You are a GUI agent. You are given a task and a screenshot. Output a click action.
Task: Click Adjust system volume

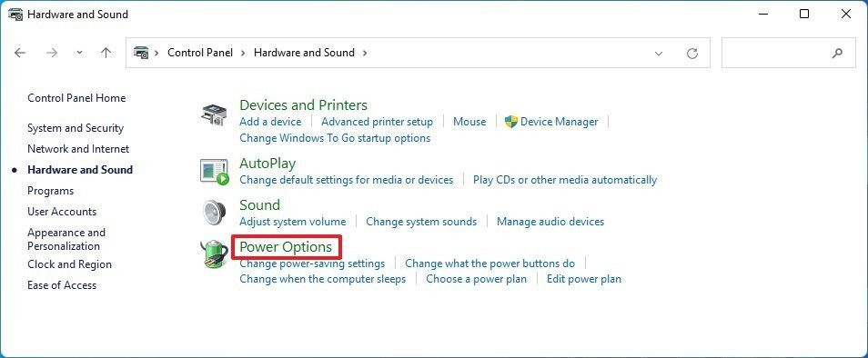pos(292,222)
